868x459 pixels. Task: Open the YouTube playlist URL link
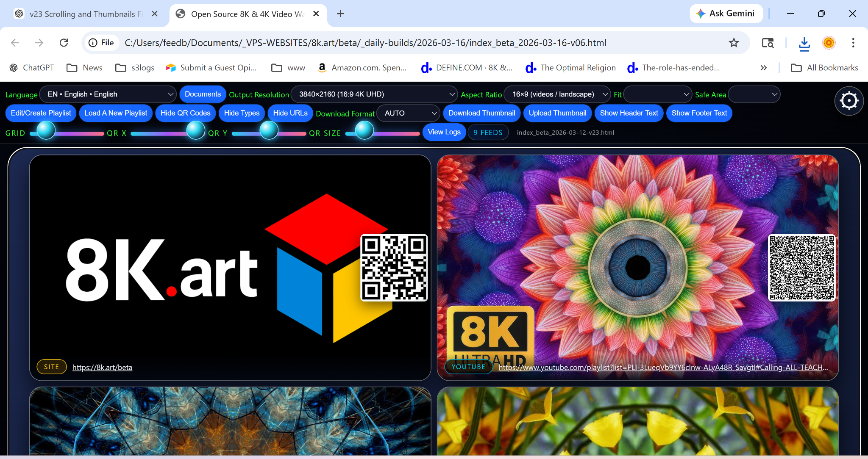click(663, 367)
